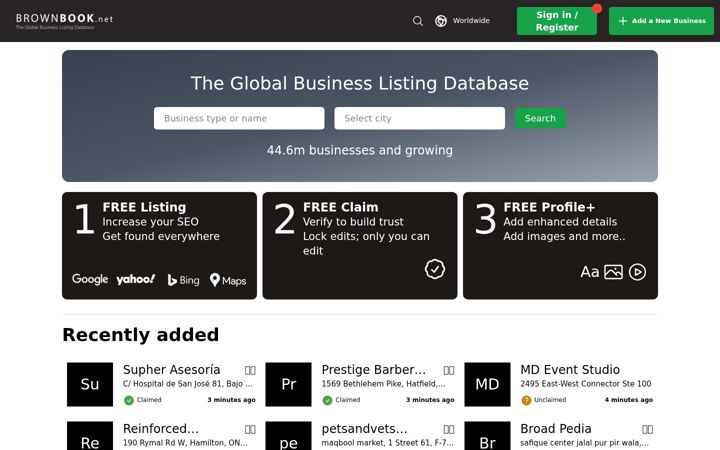Viewport: 720px width, 450px height.
Task: Click the image icon in FREE Profile+ card
Action: [x=613, y=272]
